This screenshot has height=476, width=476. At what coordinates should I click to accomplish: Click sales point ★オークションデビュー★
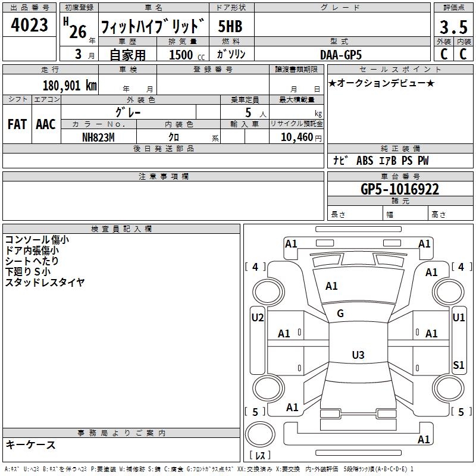(381, 83)
